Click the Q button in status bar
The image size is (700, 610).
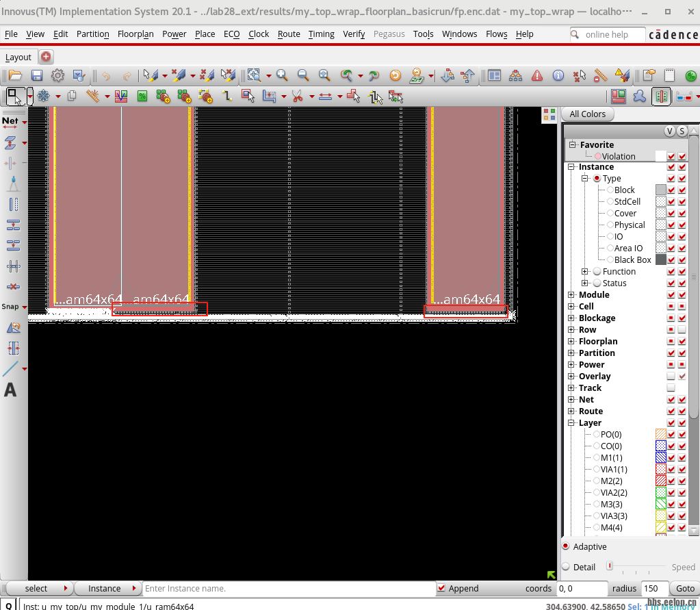8,605
